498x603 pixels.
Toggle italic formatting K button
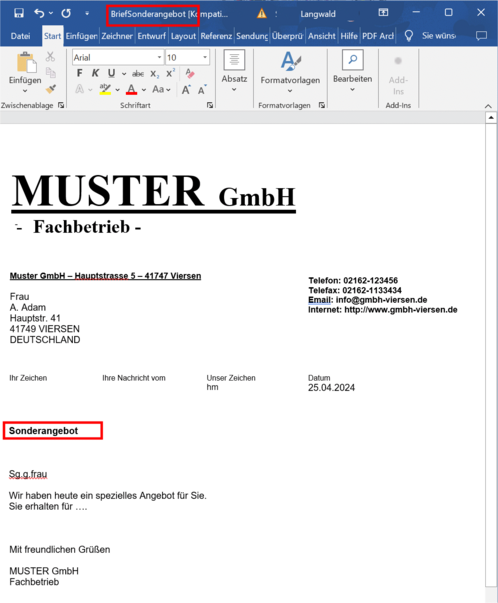tap(95, 73)
